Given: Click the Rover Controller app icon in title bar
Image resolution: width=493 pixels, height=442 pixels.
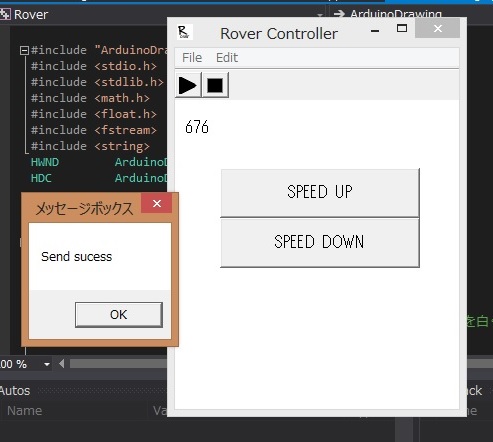Looking at the screenshot, I should point(184,32).
